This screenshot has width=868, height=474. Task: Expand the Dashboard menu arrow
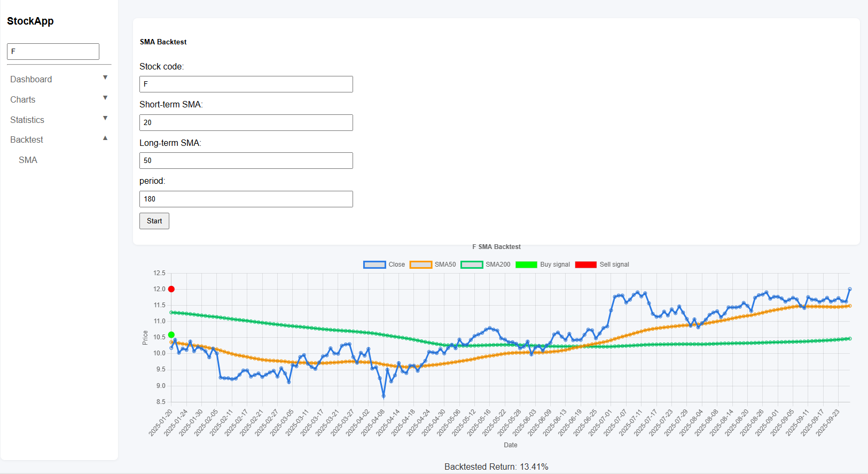coord(105,78)
